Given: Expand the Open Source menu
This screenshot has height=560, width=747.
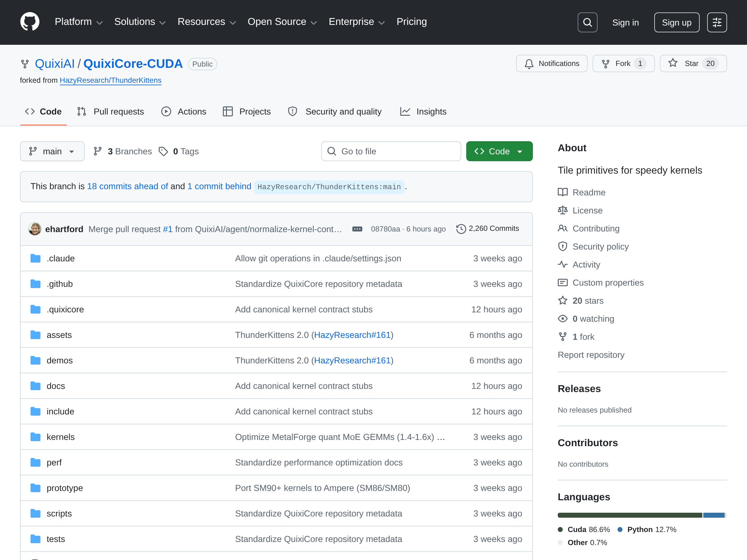Looking at the screenshot, I should click(x=282, y=22).
